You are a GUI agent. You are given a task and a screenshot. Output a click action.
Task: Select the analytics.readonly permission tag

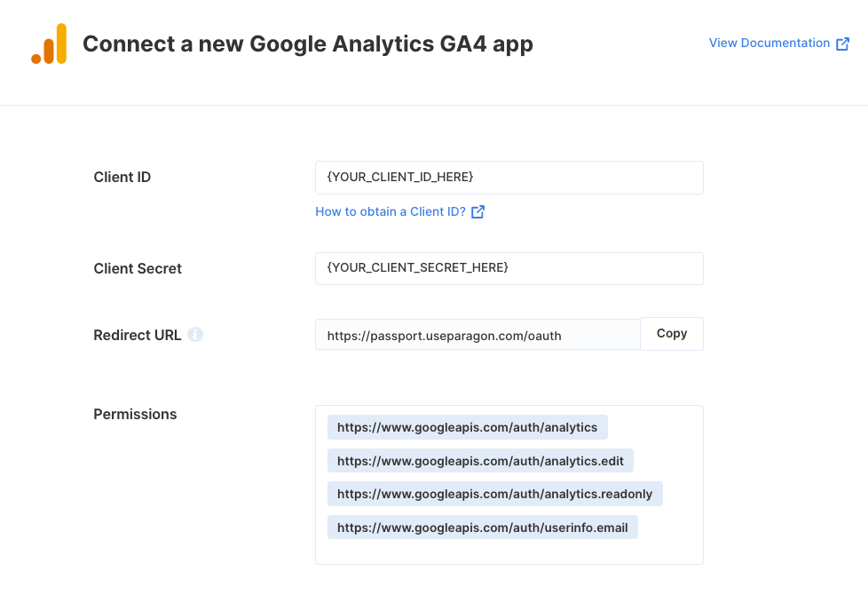point(495,494)
